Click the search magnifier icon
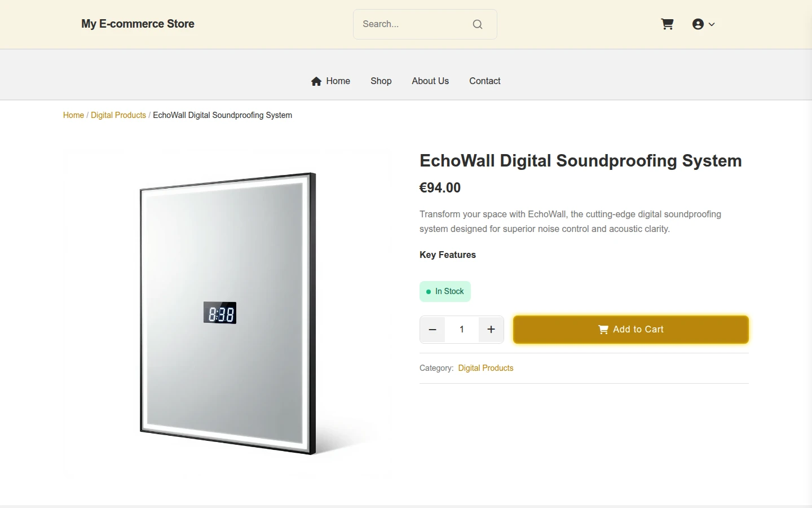812x508 pixels. (x=478, y=24)
